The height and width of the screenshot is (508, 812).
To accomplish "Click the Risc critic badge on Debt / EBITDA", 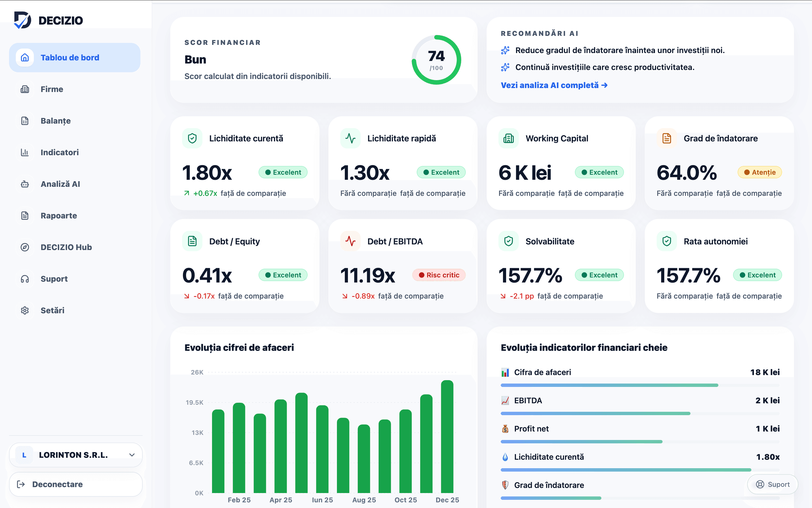I will [439, 275].
